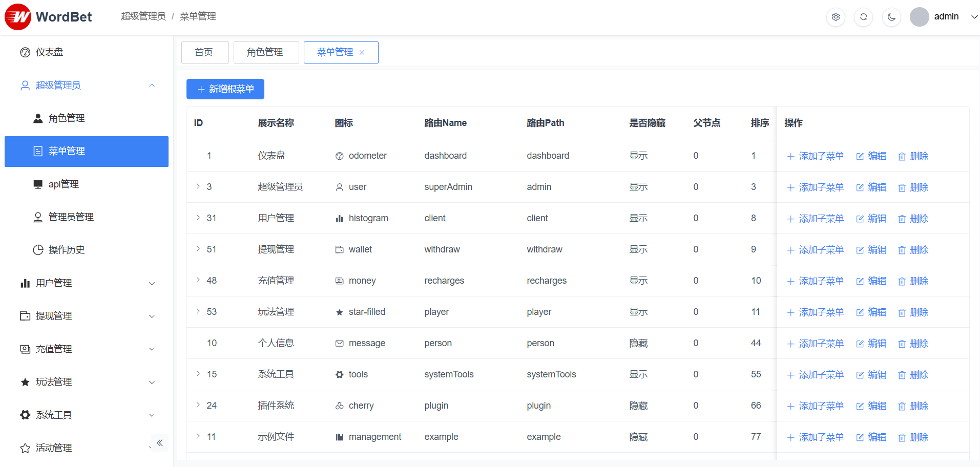Expand 充值管理 sidebar submenu
The height and width of the screenshot is (467, 980).
click(x=152, y=349)
